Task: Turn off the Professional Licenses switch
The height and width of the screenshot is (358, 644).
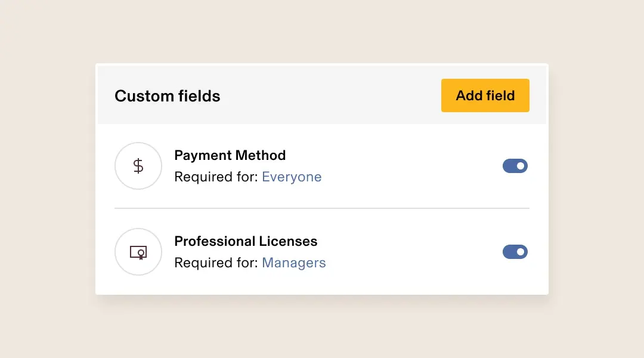Action: pyautogui.click(x=515, y=252)
